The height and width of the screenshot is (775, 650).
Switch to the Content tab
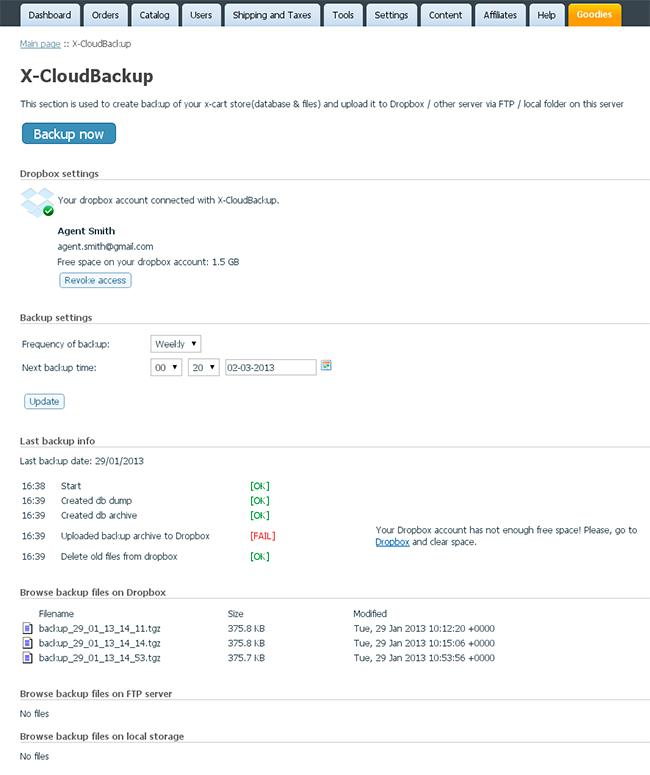click(x=445, y=15)
